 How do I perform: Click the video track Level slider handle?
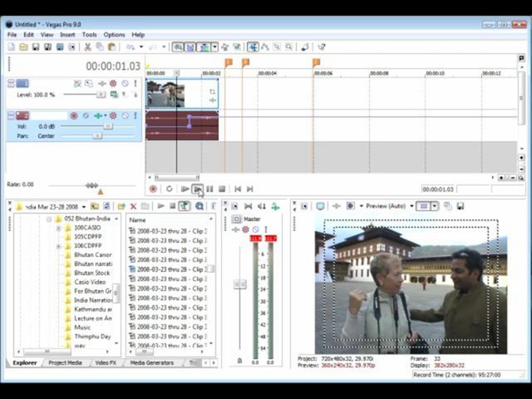click(x=101, y=94)
